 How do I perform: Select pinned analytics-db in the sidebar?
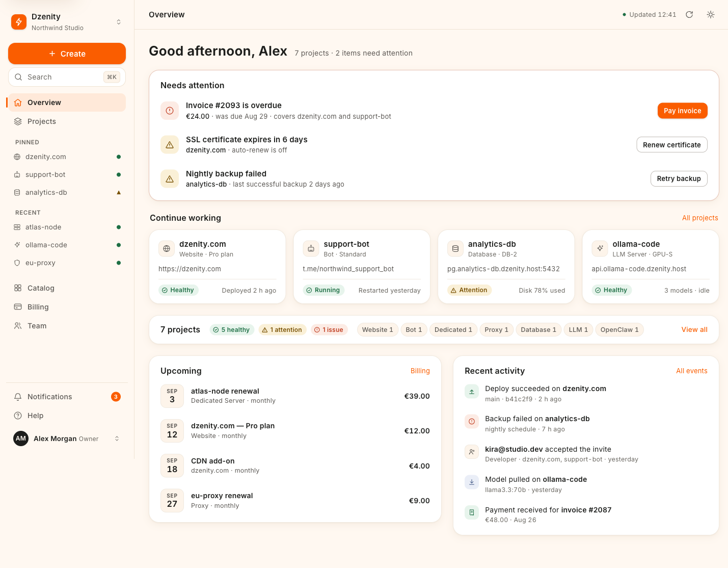(67, 192)
